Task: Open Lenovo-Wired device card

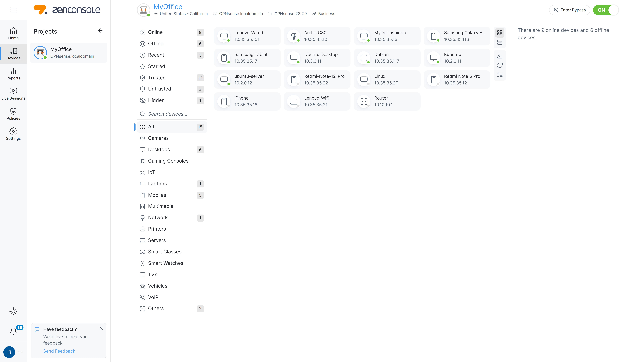Action: click(247, 36)
